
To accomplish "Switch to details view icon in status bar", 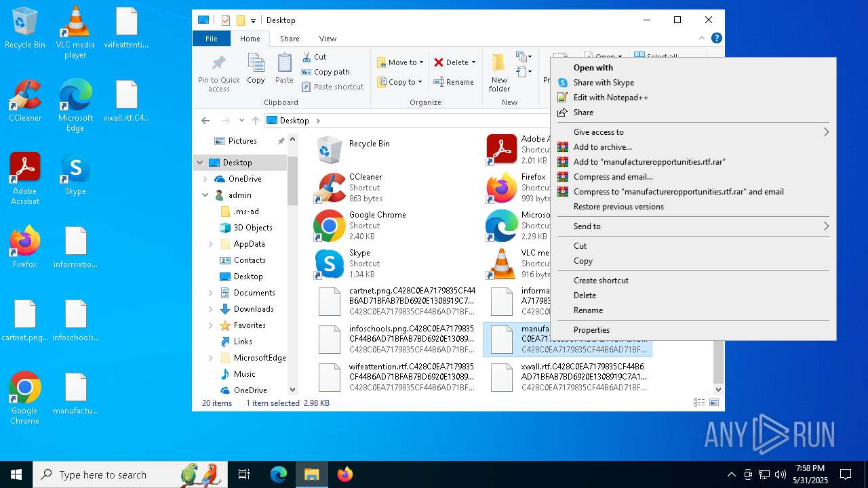I will click(x=699, y=403).
